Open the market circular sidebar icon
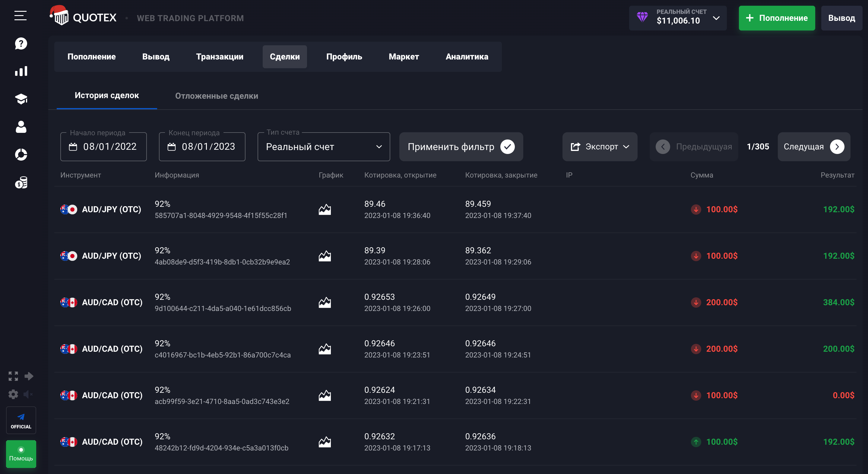 pyautogui.click(x=21, y=155)
